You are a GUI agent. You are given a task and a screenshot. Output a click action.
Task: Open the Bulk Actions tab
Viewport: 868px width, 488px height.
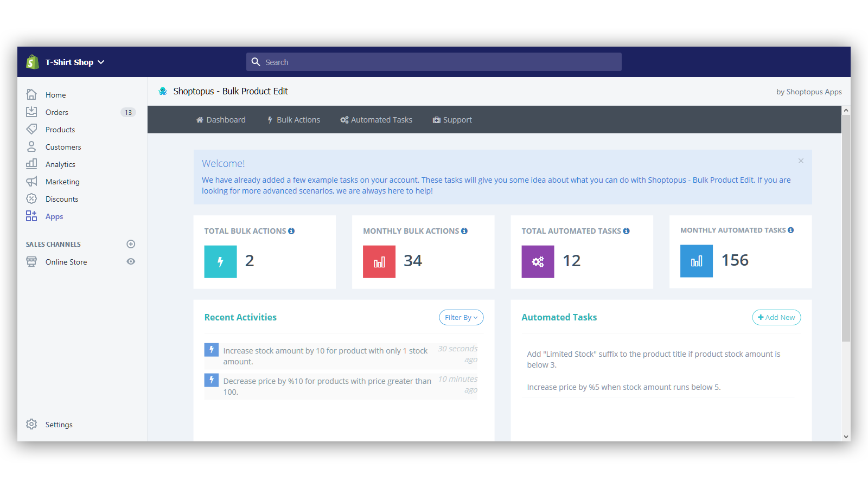point(293,120)
